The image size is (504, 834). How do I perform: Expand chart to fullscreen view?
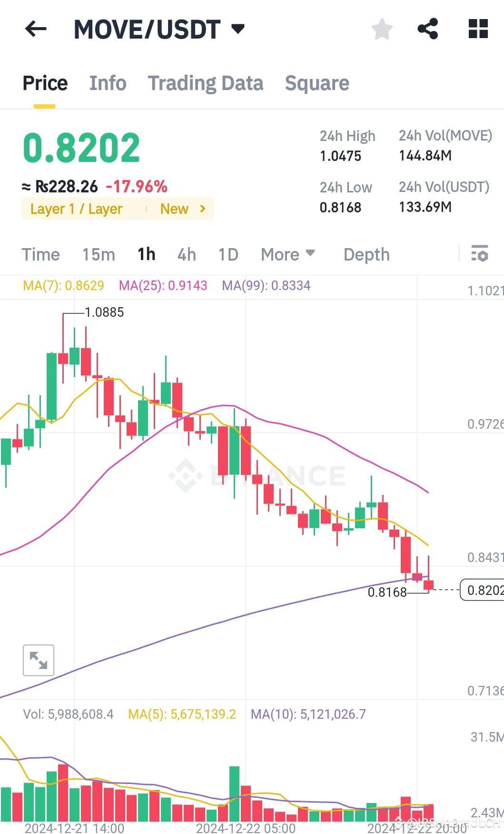38,660
